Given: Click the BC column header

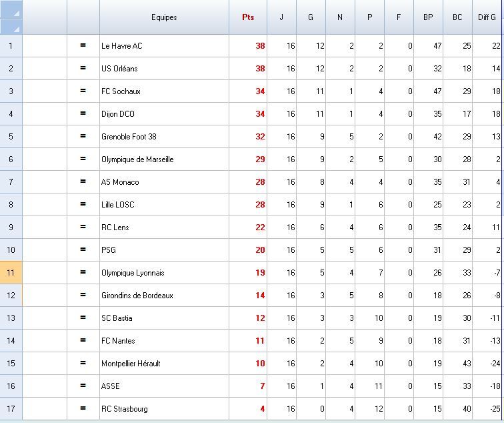Looking at the screenshot, I should (457, 17).
